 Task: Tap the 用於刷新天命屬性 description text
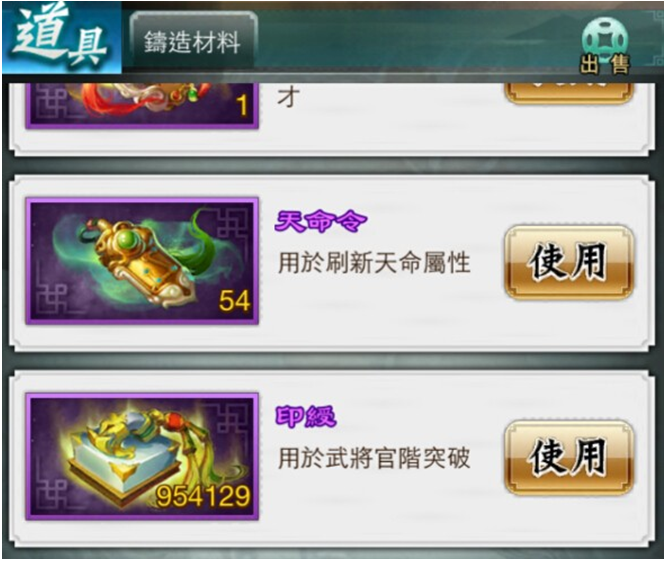point(374,262)
